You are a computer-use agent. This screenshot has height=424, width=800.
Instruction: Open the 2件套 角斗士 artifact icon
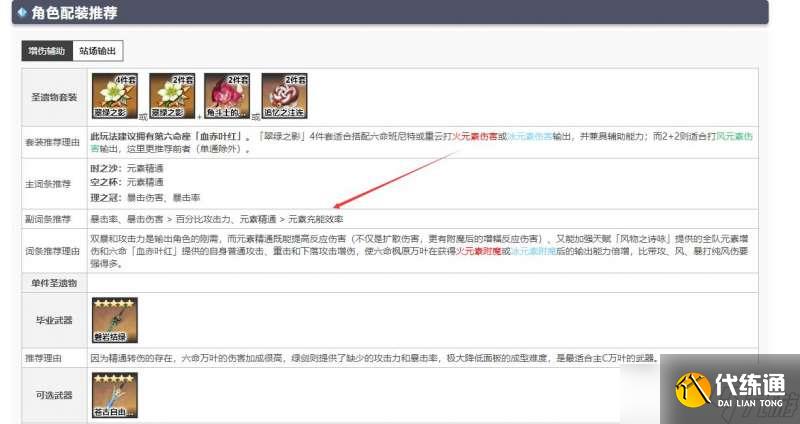tap(227, 96)
